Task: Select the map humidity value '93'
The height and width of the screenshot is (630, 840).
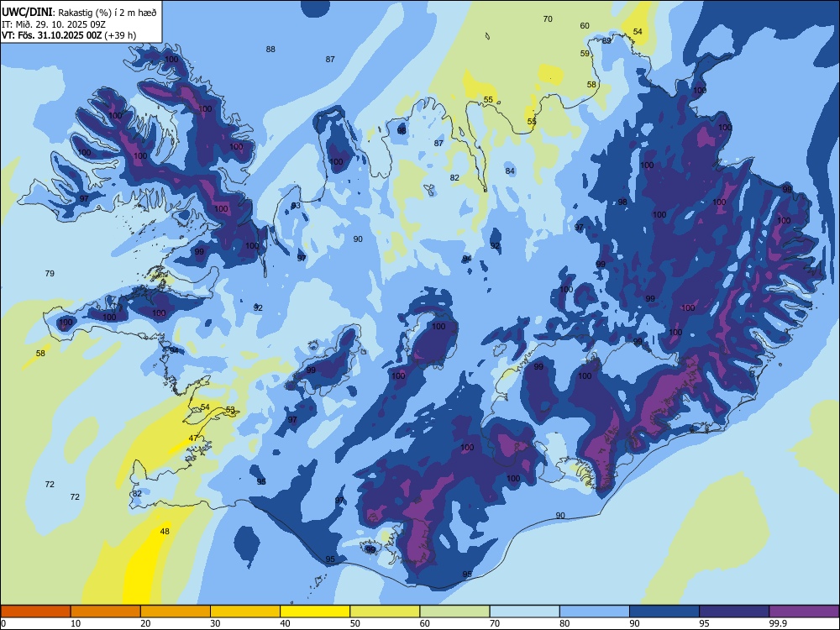Action: (x=296, y=206)
